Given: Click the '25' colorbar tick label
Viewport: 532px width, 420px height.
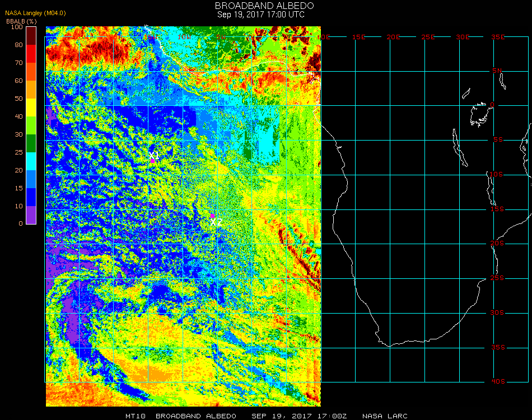Looking at the screenshot, I should 18,152.
